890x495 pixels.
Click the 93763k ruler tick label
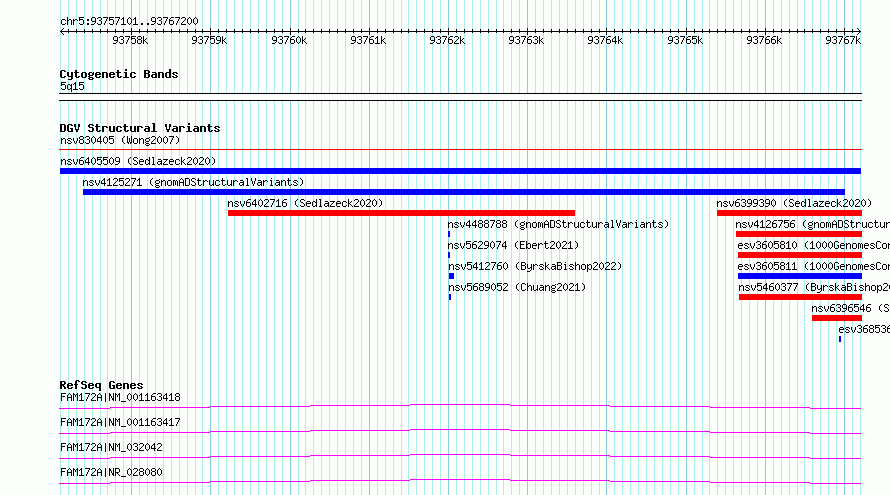(x=526, y=40)
